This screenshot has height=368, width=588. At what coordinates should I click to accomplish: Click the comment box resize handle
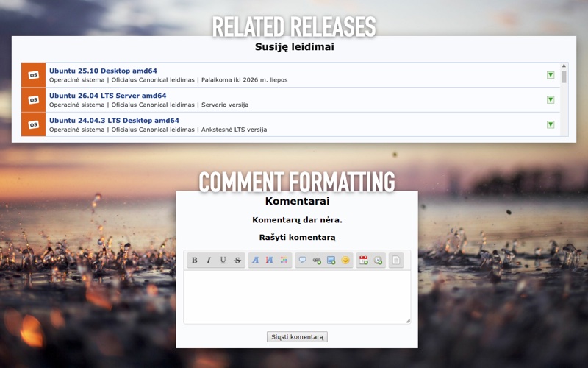pos(408,321)
